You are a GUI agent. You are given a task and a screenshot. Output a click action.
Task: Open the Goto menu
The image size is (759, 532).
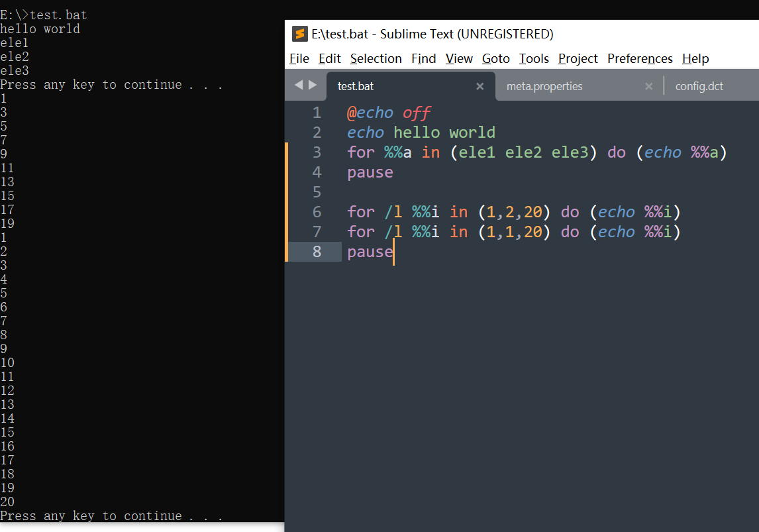[x=495, y=58]
